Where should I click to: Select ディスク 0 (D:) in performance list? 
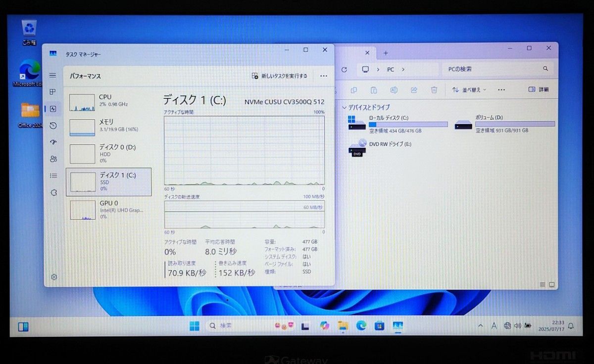pyautogui.click(x=109, y=153)
